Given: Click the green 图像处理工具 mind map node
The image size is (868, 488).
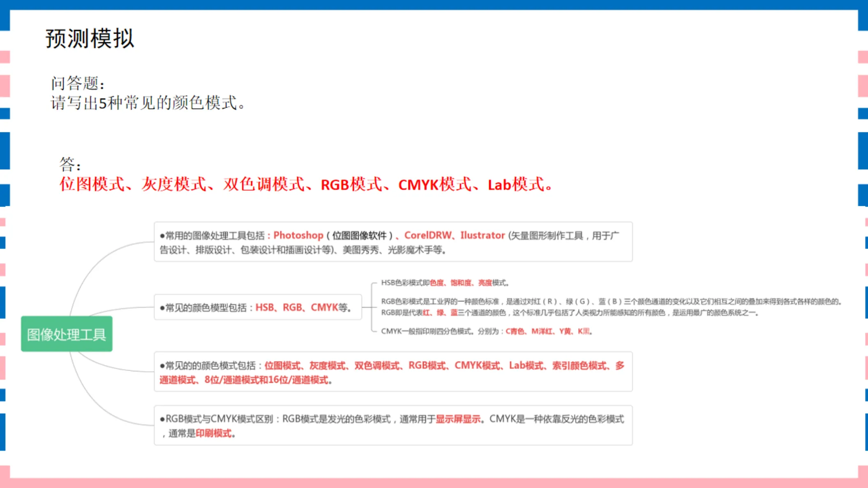Looking at the screenshot, I should pyautogui.click(x=67, y=334).
